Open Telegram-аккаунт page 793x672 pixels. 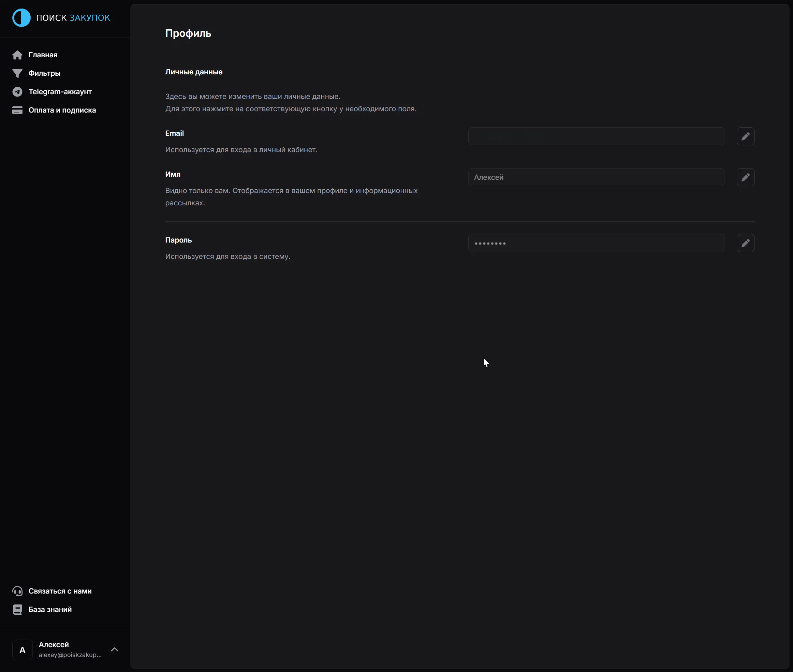(x=60, y=91)
